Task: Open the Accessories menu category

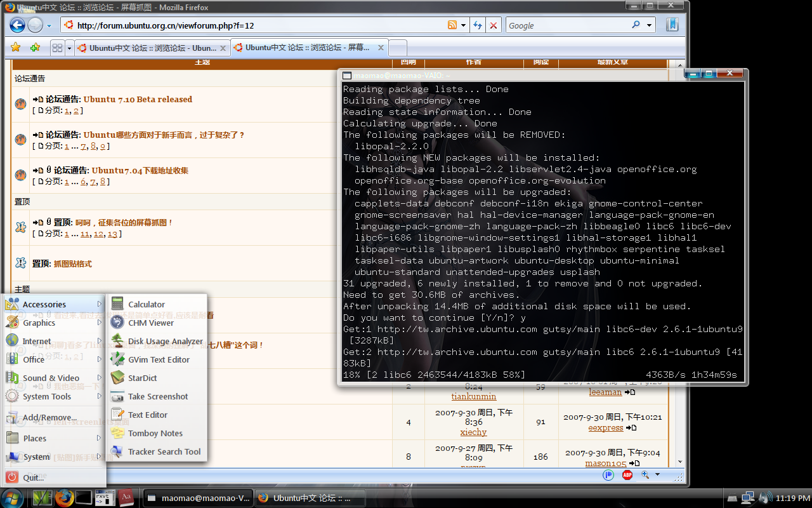Action: coord(54,304)
